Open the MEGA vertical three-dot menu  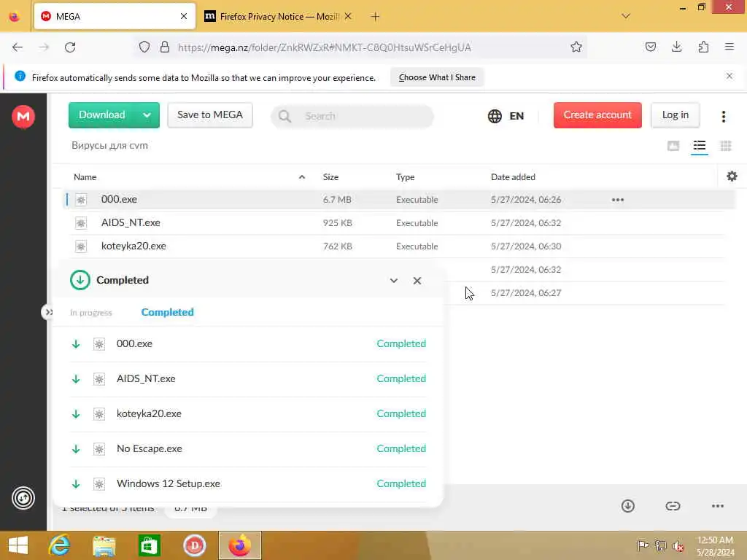(723, 116)
